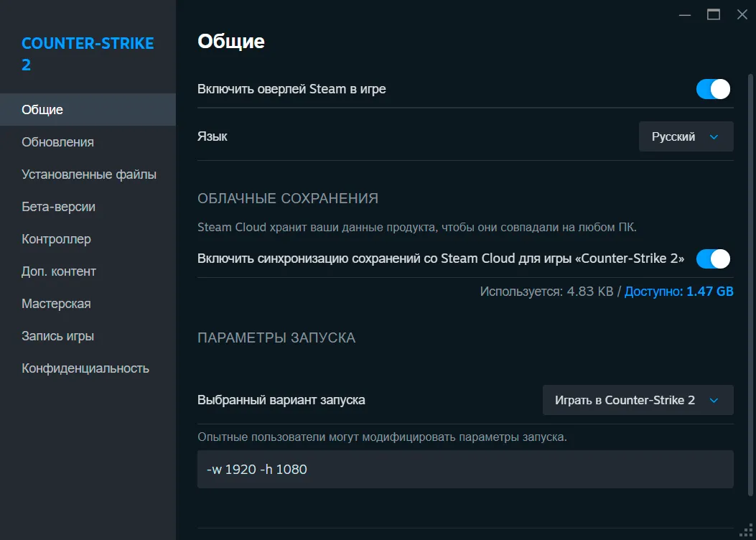The width and height of the screenshot is (756, 540).
Task: Select the Общие tab in sidebar
Action: (88, 109)
